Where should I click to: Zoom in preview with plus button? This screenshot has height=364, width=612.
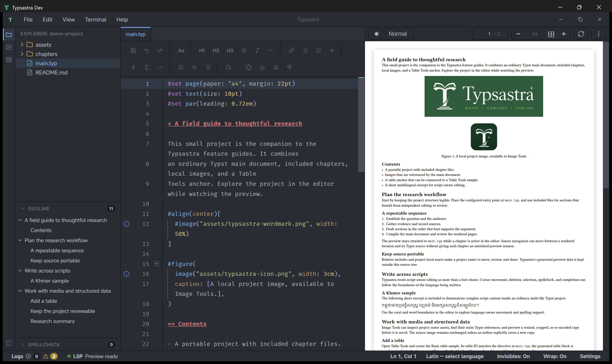click(x=564, y=34)
